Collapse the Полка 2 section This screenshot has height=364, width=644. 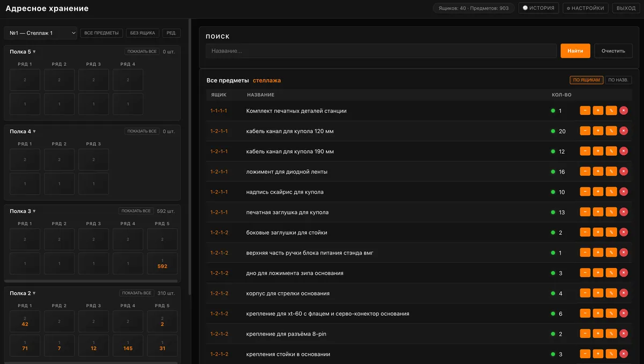click(x=23, y=293)
